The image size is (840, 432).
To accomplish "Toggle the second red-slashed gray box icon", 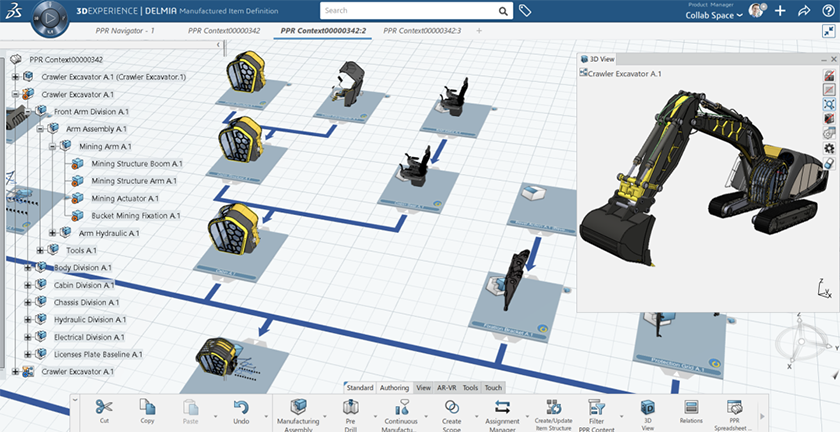I will point(829,90).
